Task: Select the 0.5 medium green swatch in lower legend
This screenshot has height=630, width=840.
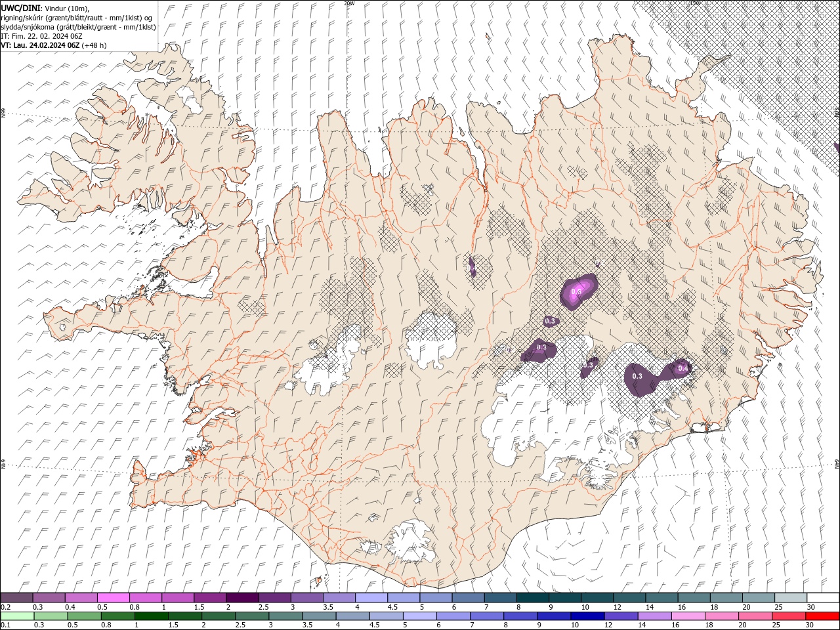Action: pyautogui.click(x=84, y=616)
